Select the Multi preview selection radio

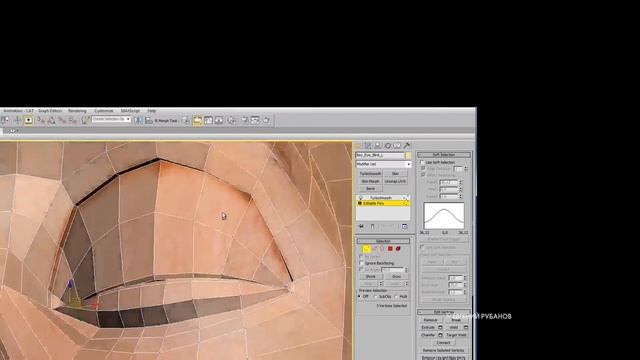click(x=396, y=296)
